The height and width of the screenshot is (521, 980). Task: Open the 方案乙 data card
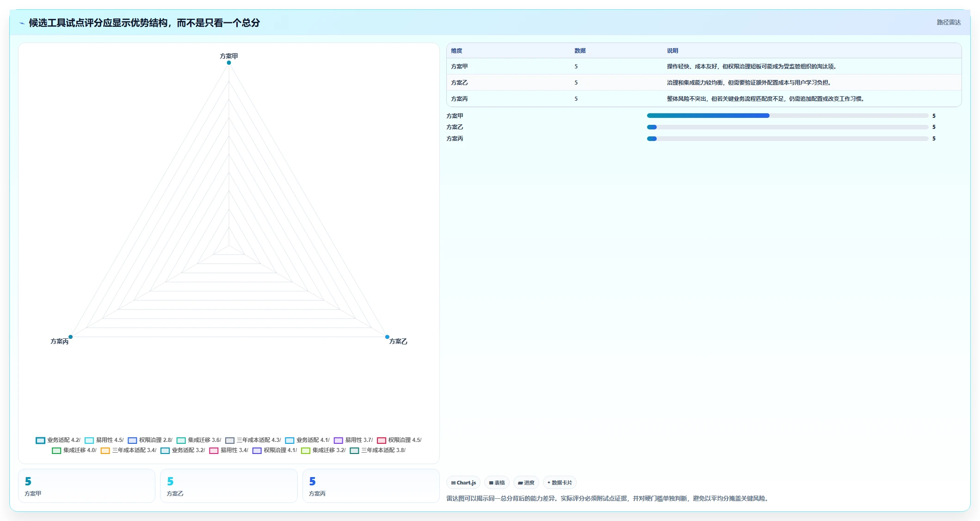click(x=228, y=486)
